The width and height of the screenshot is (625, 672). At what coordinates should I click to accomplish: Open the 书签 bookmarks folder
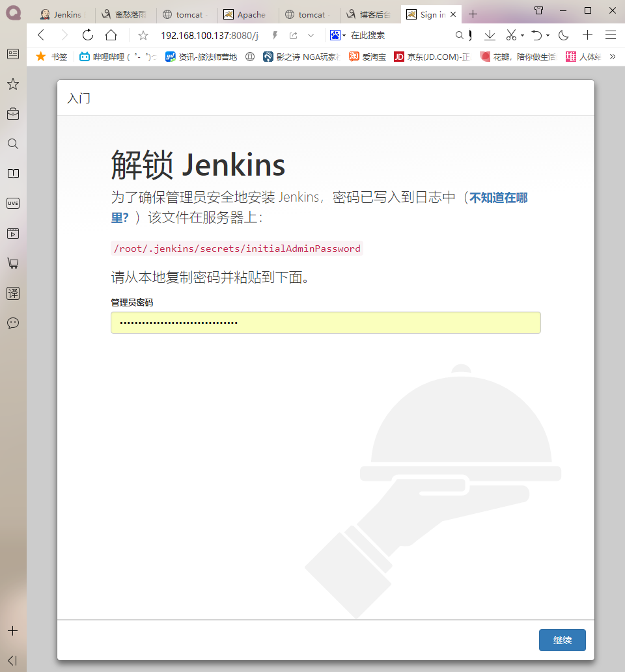[x=52, y=57]
